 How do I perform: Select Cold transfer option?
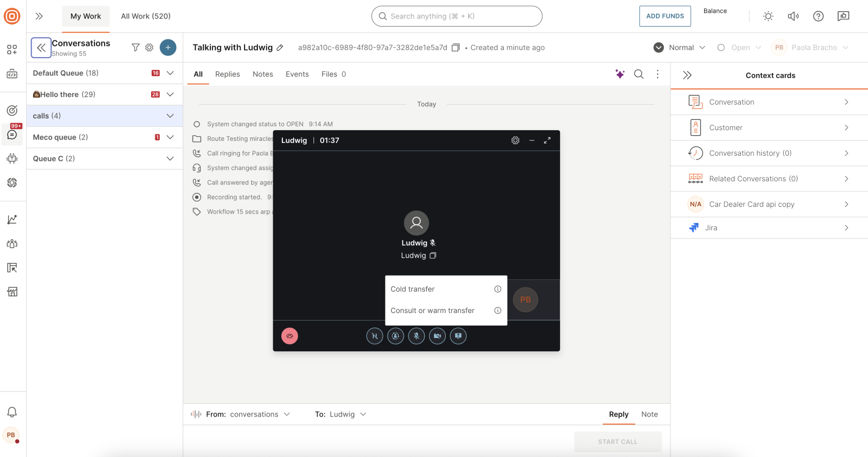point(413,289)
